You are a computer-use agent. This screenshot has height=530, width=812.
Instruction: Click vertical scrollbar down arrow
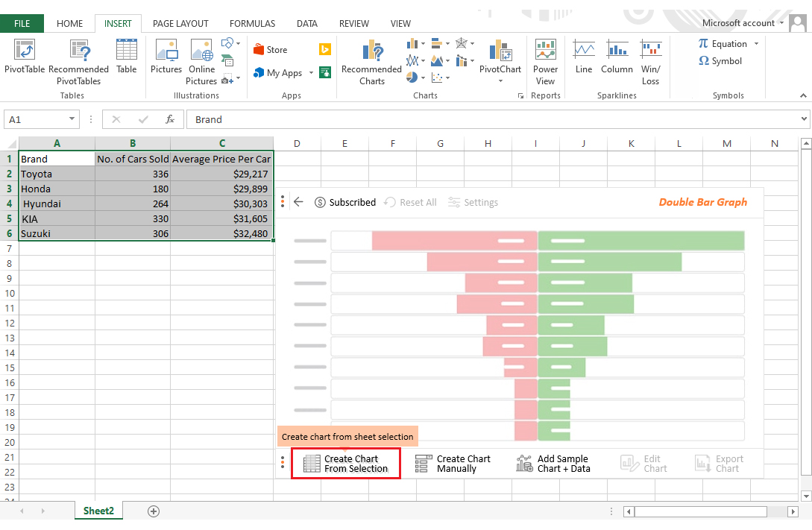tap(805, 495)
